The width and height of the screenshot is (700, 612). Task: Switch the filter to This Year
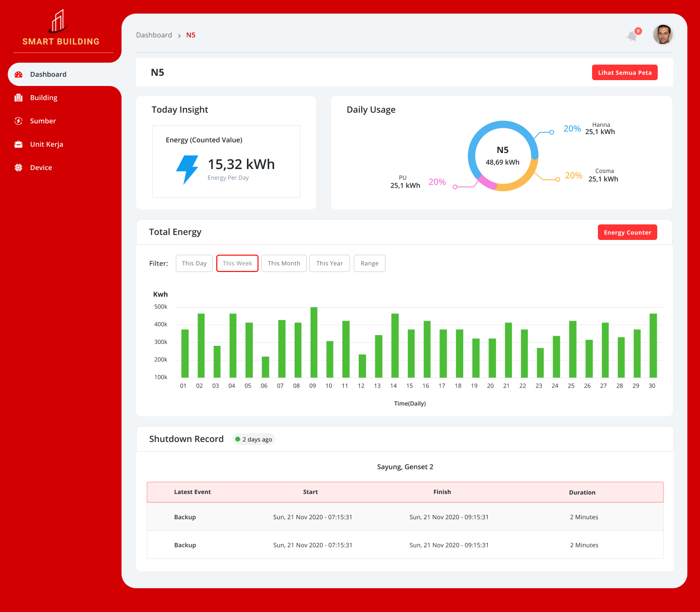[x=330, y=263]
